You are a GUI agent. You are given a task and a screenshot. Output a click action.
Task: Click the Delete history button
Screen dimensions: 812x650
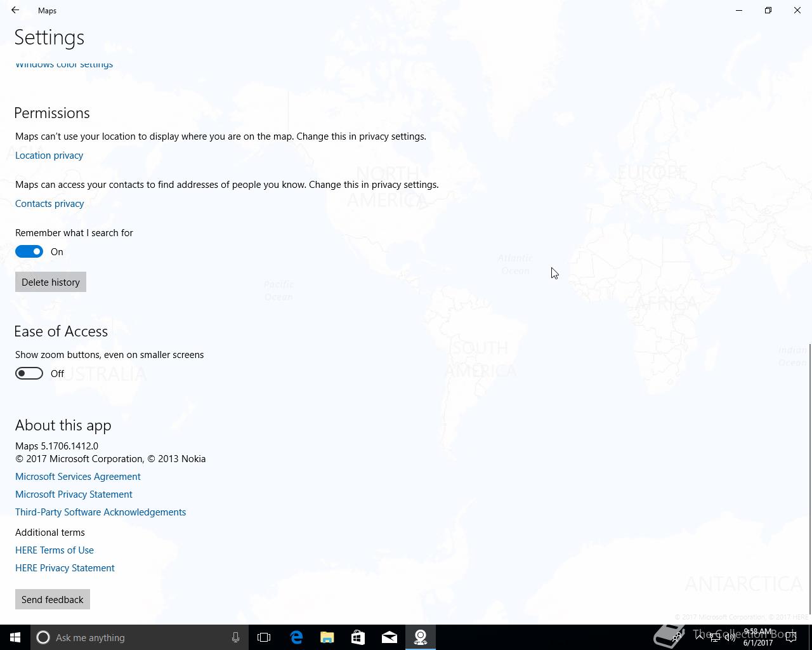(x=51, y=282)
